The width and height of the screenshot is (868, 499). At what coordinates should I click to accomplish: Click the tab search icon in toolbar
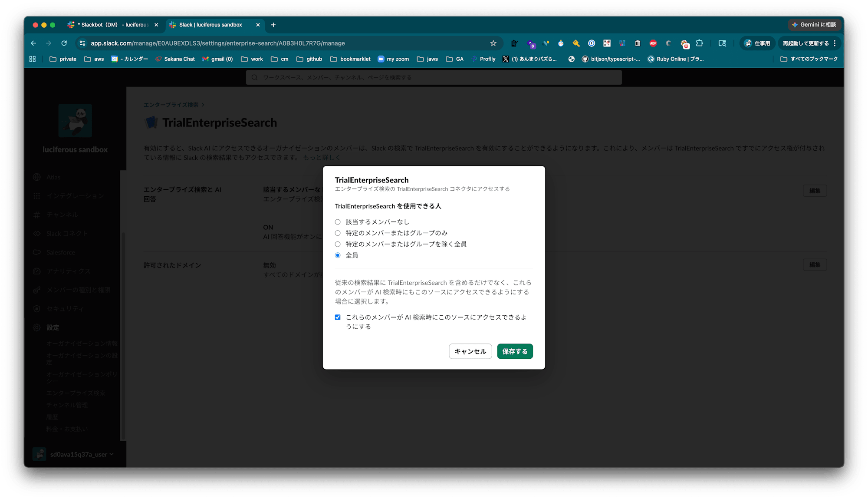tap(722, 43)
